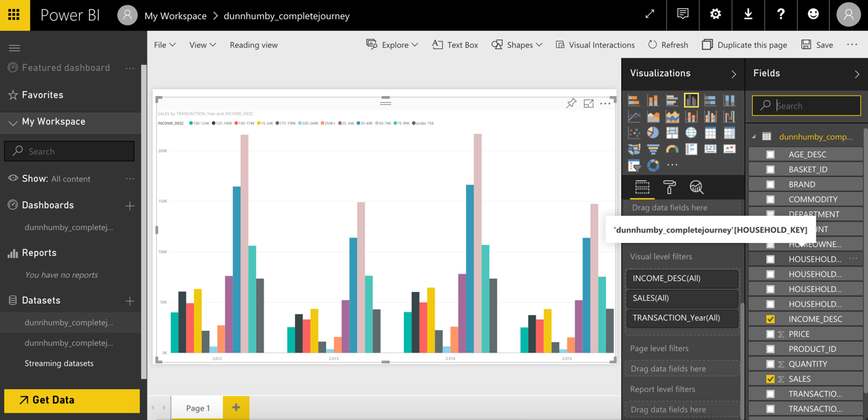Image resolution: width=868 pixels, height=420 pixels.
Task: Switch to Reading view
Action: pyautogui.click(x=253, y=45)
